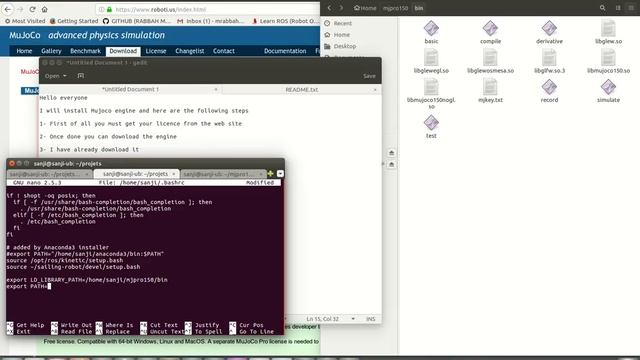Select the libmujoco150nogl.so file

click(x=431, y=94)
